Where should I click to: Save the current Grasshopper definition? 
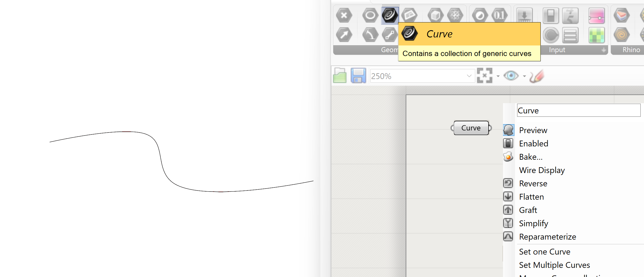(x=358, y=75)
